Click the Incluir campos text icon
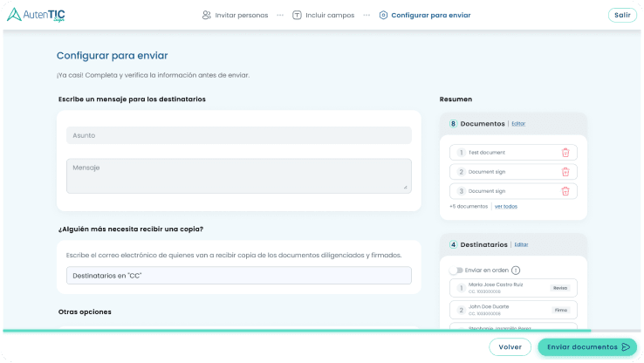This screenshot has width=644, height=363. (x=297, y=15)
